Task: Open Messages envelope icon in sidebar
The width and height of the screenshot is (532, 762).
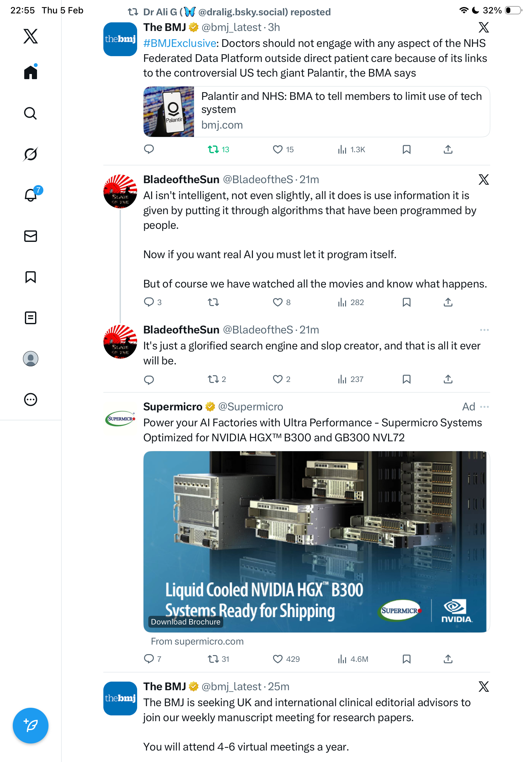Action: pos(30,236)
